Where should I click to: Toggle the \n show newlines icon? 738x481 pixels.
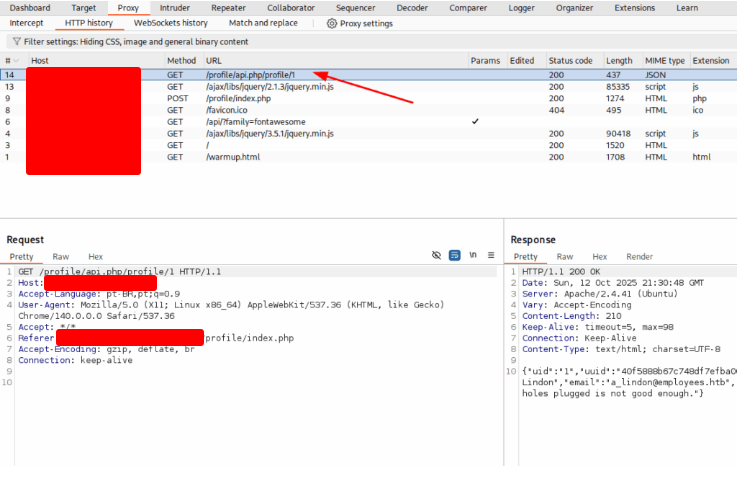pyautogui.click(x=473, y=256)
